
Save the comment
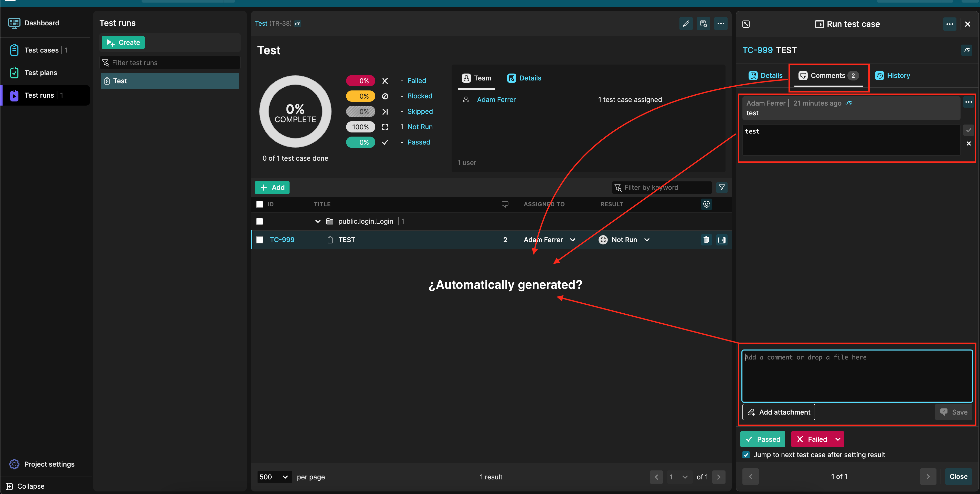click(x=953, y=412)
